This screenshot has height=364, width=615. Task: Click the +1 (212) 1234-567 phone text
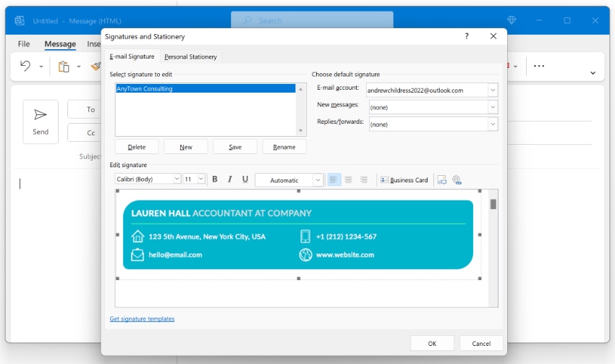coord(347,237)
